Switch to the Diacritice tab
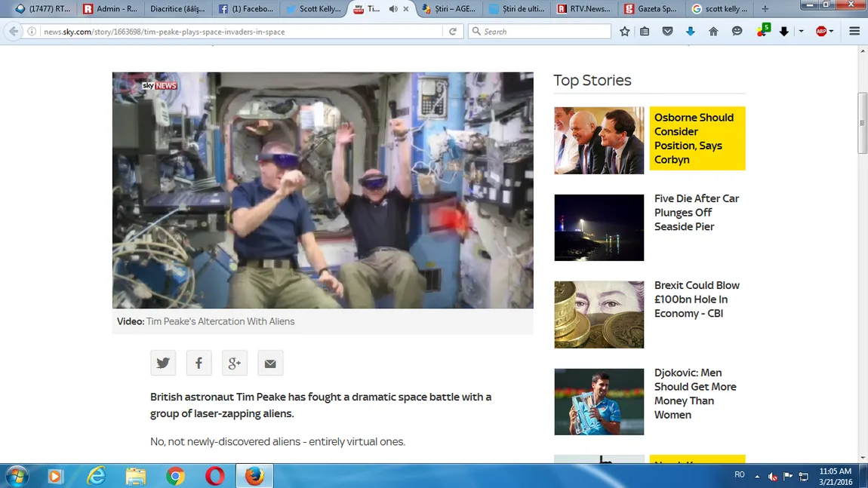The height and width of the screenshot is (488, 868). (177, 9)
